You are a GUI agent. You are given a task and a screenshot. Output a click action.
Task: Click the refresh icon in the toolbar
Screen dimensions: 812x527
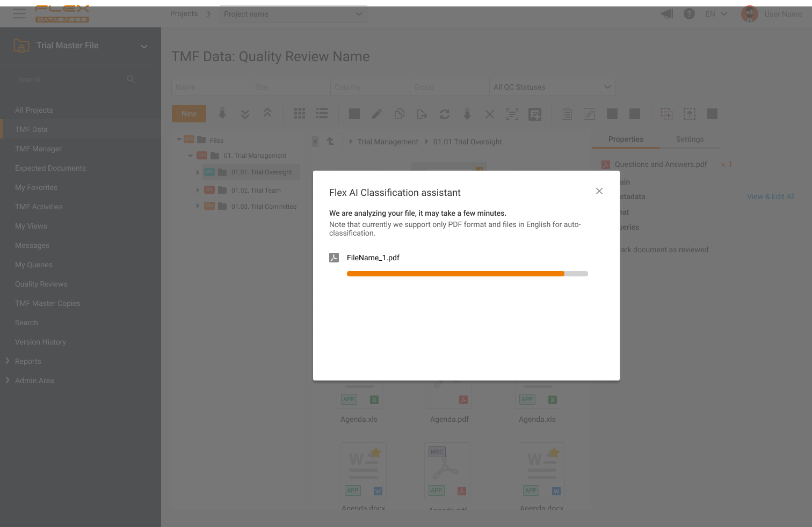click(445, 114)
